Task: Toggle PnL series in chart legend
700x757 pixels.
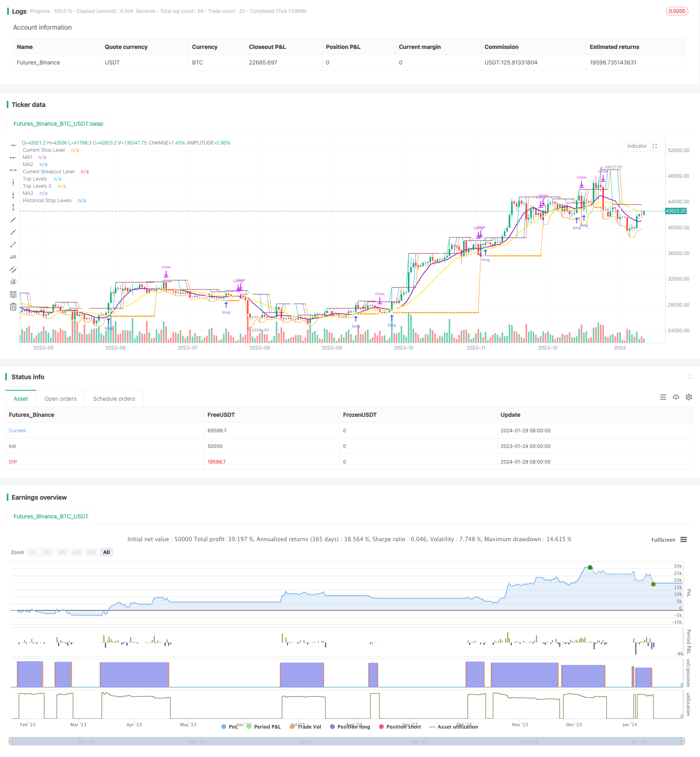Action: point(230,727)
